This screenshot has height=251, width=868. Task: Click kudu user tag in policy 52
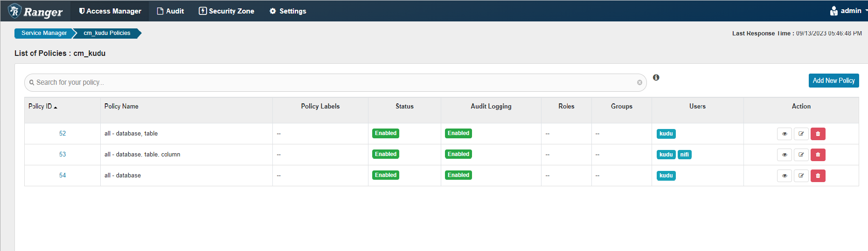coord(666,134)
